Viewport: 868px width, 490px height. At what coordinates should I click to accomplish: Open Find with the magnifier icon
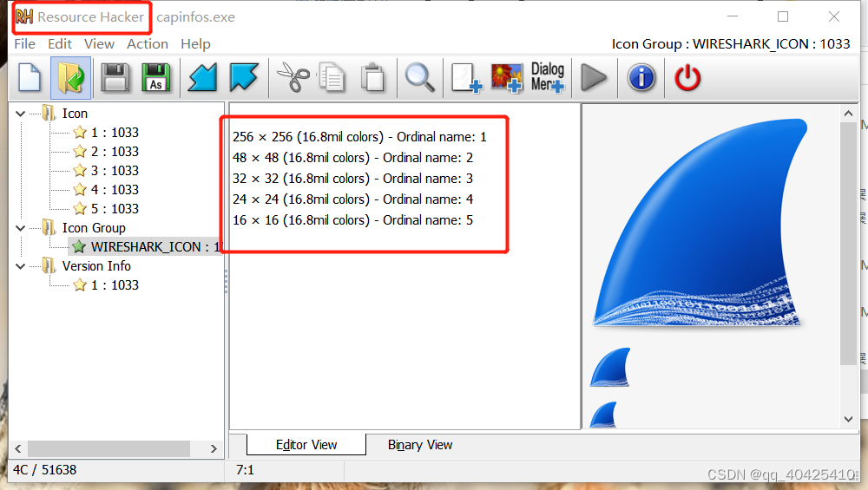tap(419, 77)
